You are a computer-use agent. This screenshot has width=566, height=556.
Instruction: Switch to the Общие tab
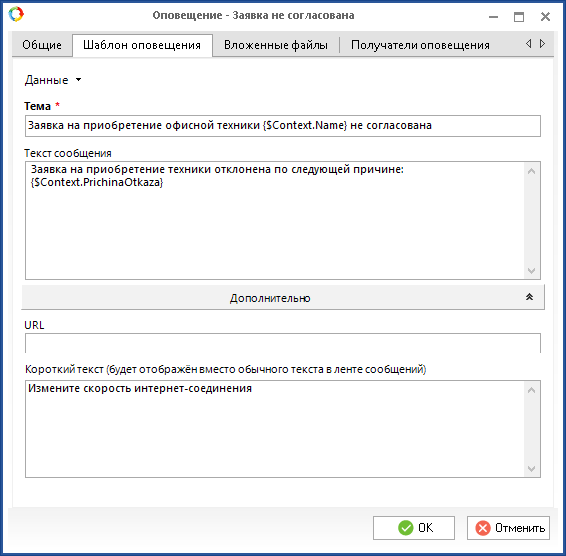tap(42, 45)
